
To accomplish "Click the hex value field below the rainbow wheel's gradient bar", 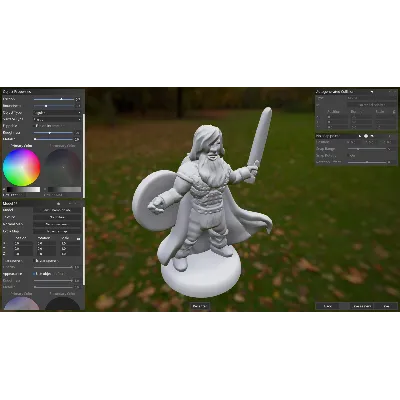I will tap(15, 195).
